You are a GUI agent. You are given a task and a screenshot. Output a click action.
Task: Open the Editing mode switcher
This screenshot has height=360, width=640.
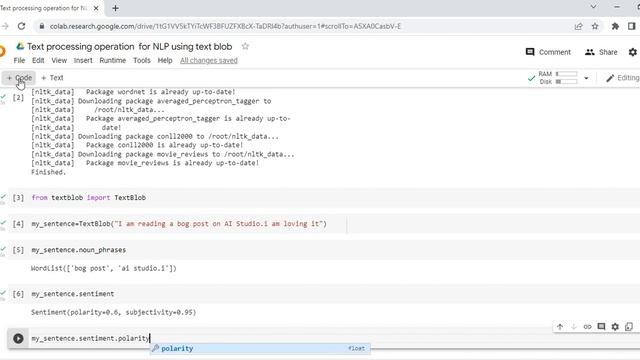[x=622, y=78]
